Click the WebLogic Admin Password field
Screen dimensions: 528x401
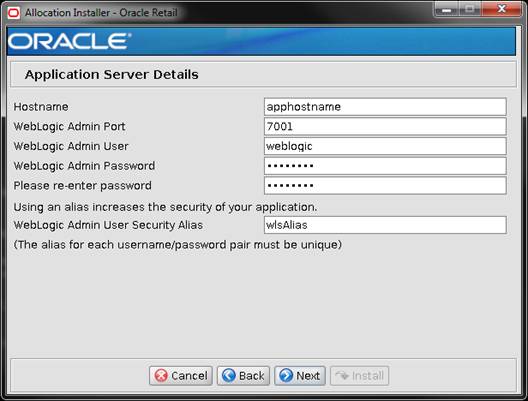tap(385, 166)
